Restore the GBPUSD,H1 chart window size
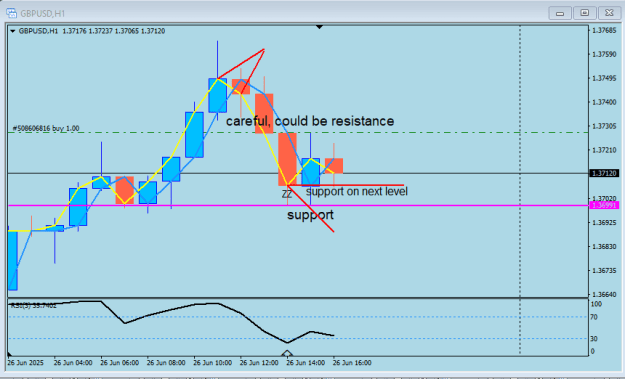This screenshot has width=625, height=379. pyautogui.click(x=584, y=13)
